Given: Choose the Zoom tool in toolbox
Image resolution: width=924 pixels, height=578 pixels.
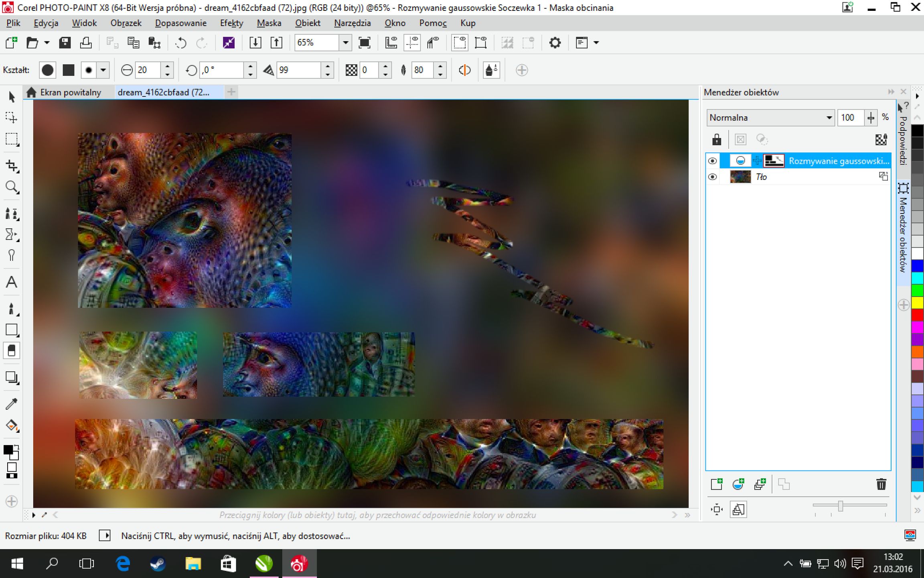Looking at the screenshot, I should pos(12,187).
